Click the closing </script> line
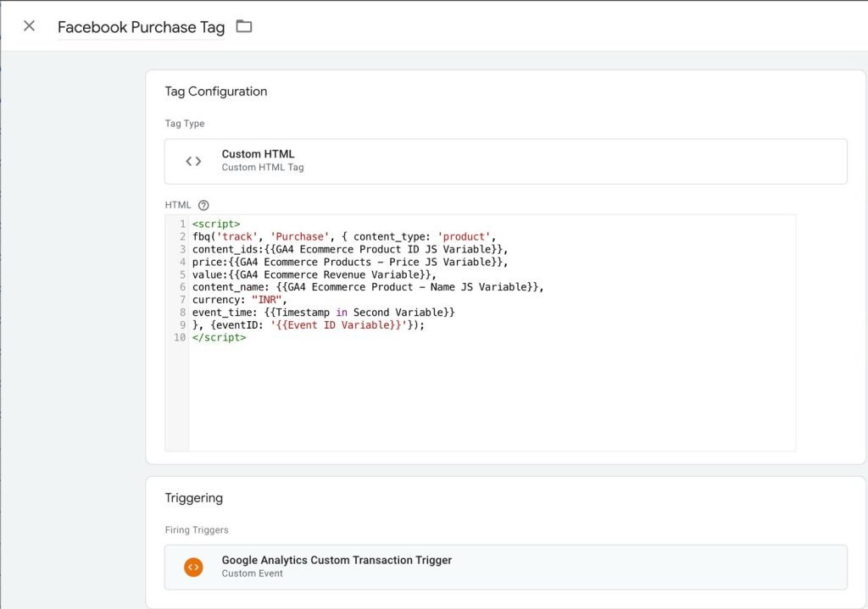 tap(220, 337)
